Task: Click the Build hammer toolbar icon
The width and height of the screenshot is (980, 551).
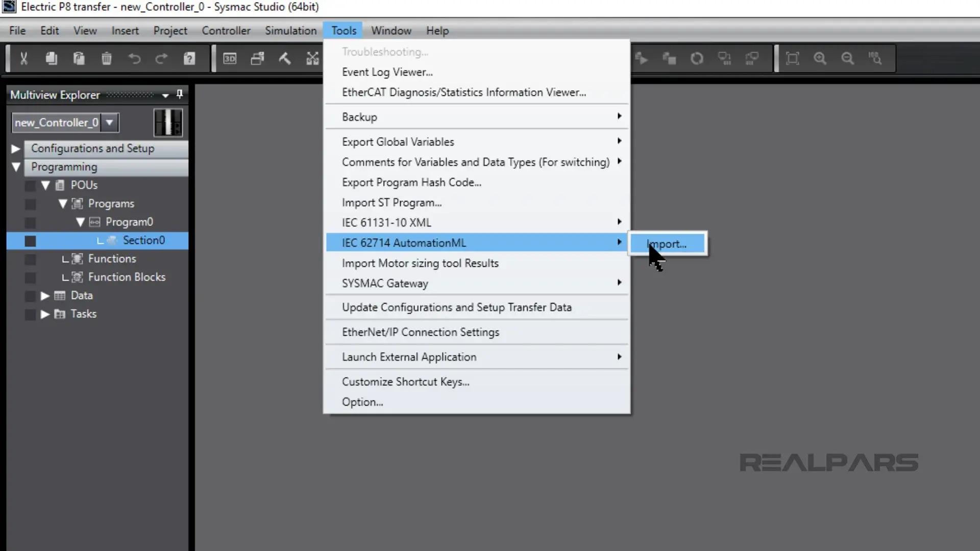Action: point(285,58)
